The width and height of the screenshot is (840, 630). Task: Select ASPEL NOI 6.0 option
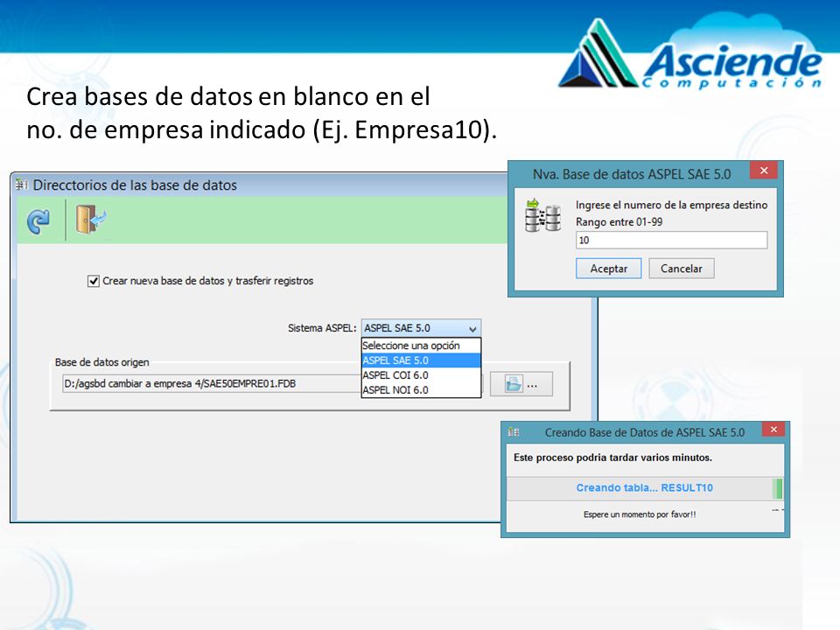(421, 390)
